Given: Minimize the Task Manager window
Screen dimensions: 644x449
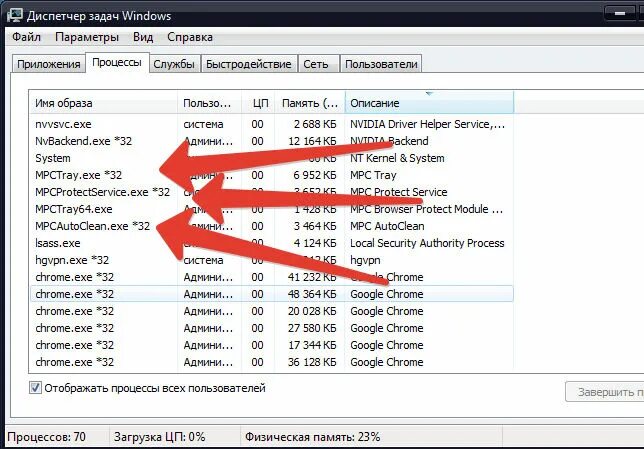Looking at the screenshot, I should click(620, 13).
